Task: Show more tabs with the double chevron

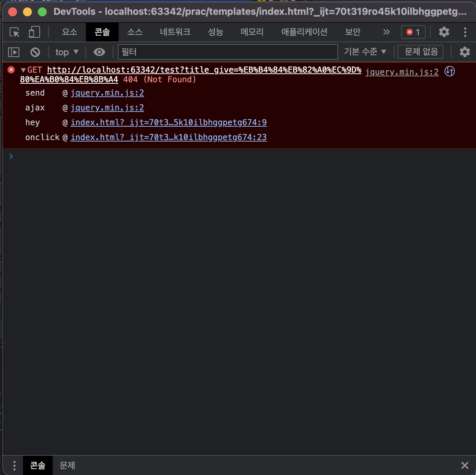Action: point(387,32)
